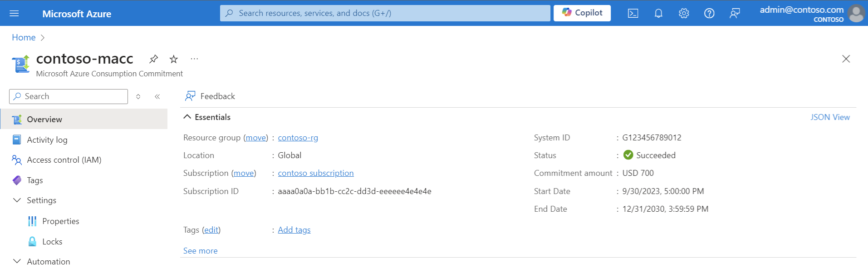Expand or collapse all sidebar groups arrows
The image size is (868, 274).
pyautogui.click(x=138, y=96)
